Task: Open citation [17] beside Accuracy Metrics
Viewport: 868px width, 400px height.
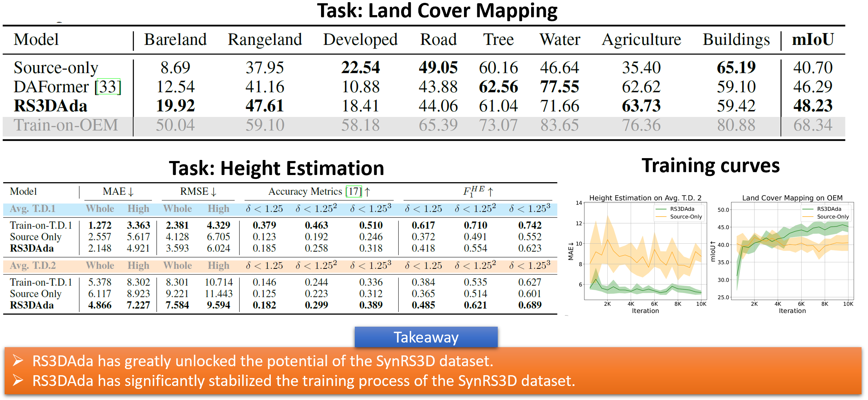Action: (x=354, y=191)
